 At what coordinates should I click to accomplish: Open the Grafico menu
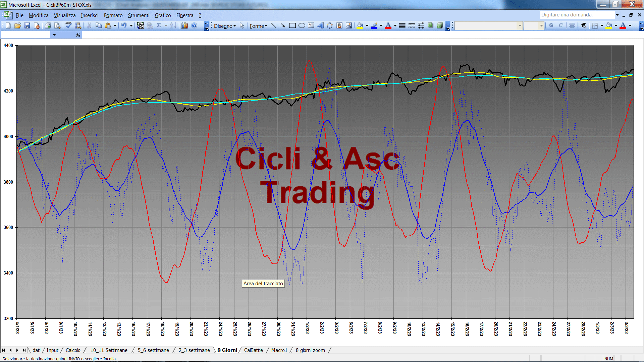(x=163, y=15)
